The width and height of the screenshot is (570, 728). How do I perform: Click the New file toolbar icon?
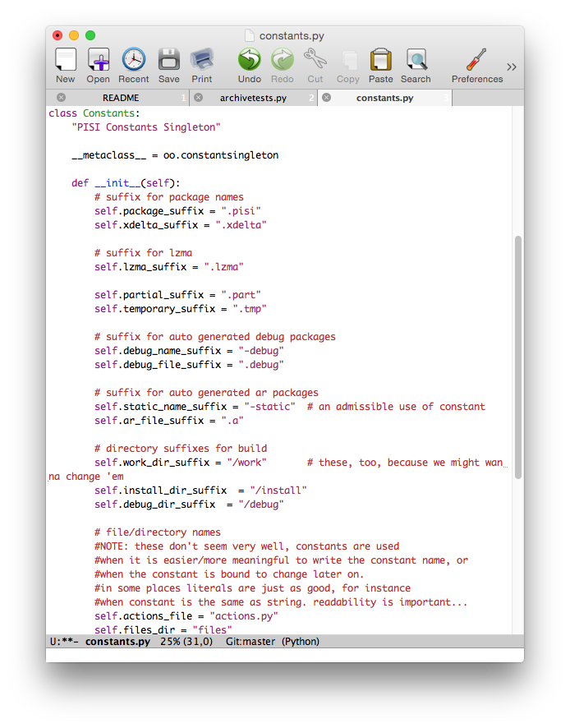pyautogui.click(x=66, y=60)
